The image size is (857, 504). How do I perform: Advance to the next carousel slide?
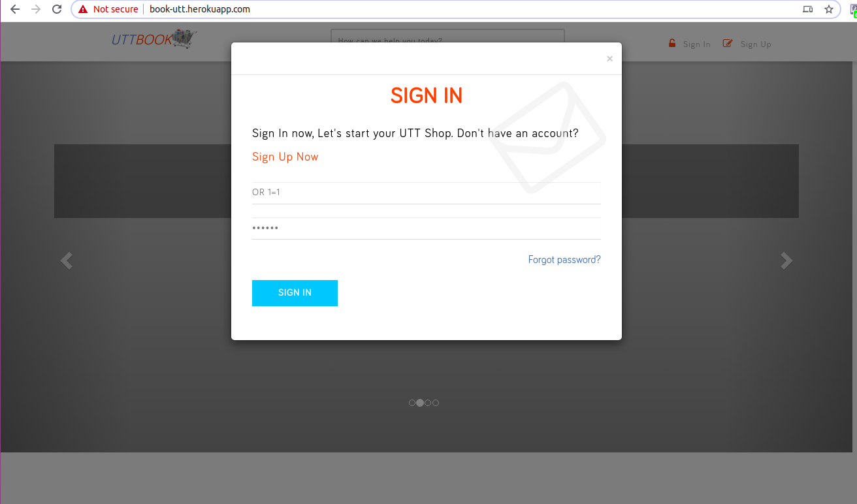pos(786,260)
